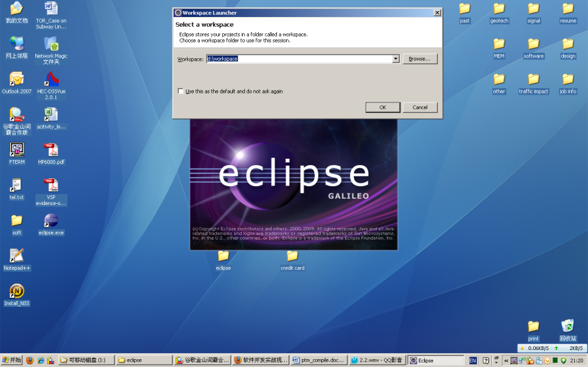Select the Outlook 2007 desktop icon
This screenshot has height=367, width=588.
(16, 83)
